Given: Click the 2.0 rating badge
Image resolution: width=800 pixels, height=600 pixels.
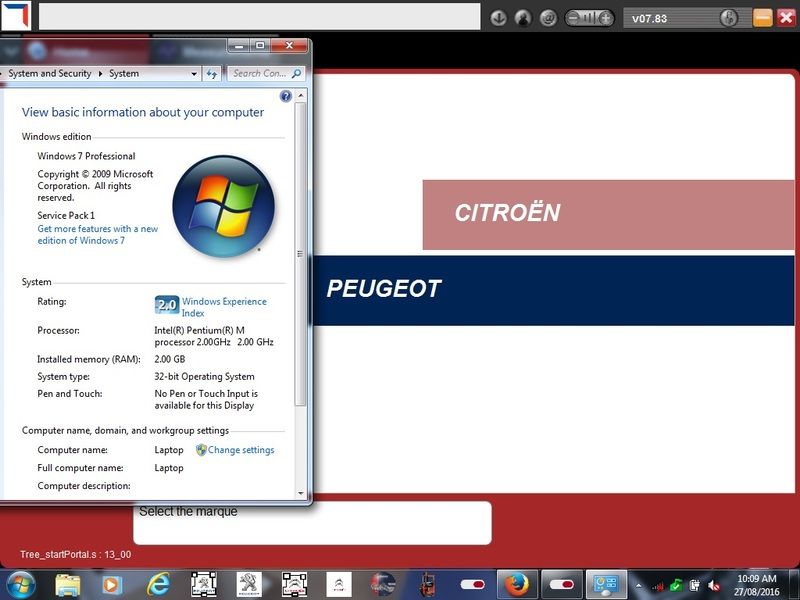Looking at the screenshot, I should (x=167, y=305).
